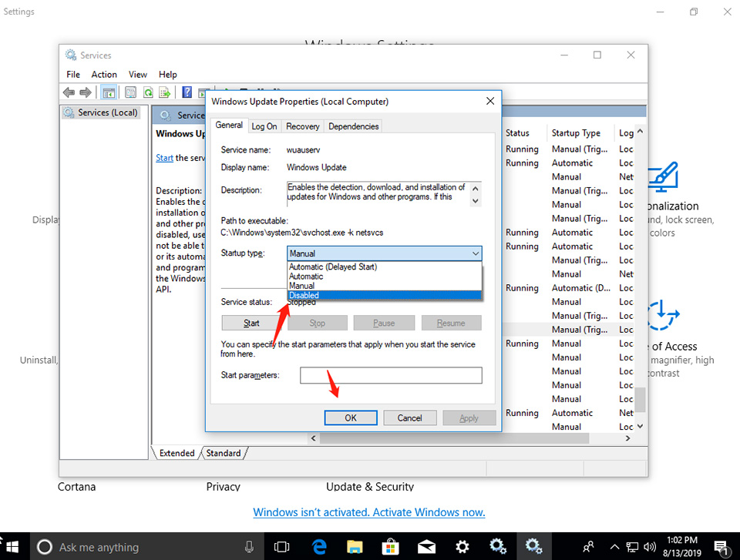740x560 pixels.
Task: Click the Personalization icon in Settings
Action: pos(664,177)
